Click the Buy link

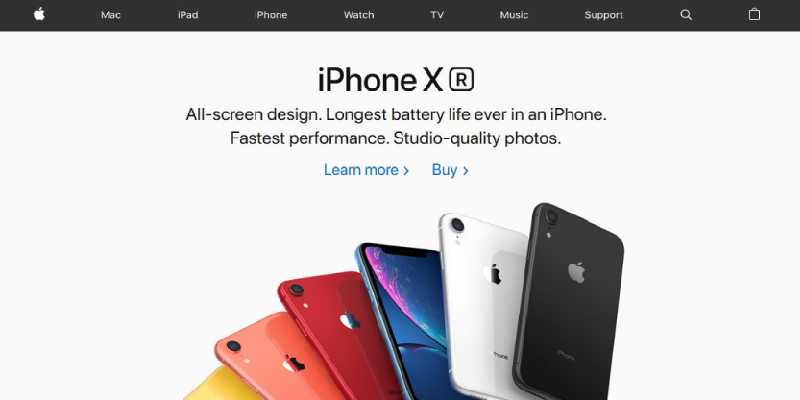coord(450,170)
